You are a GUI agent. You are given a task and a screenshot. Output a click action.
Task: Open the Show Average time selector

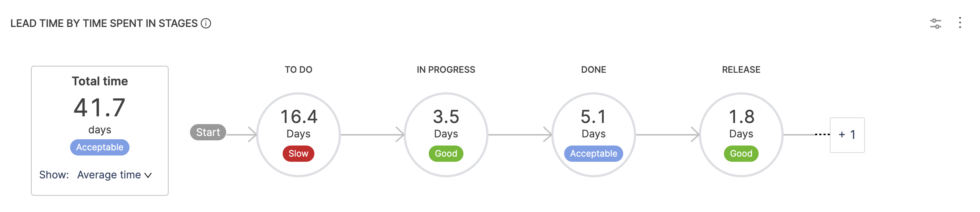110,175
